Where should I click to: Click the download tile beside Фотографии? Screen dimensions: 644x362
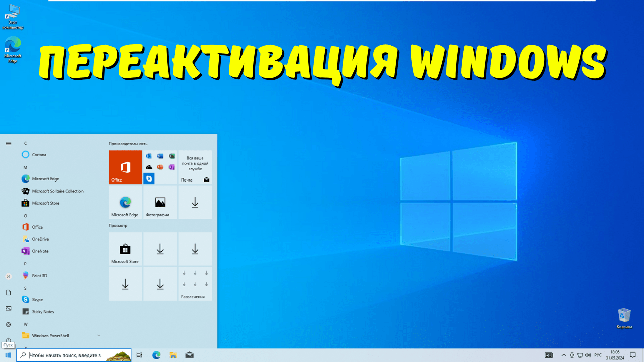[195, 202]
